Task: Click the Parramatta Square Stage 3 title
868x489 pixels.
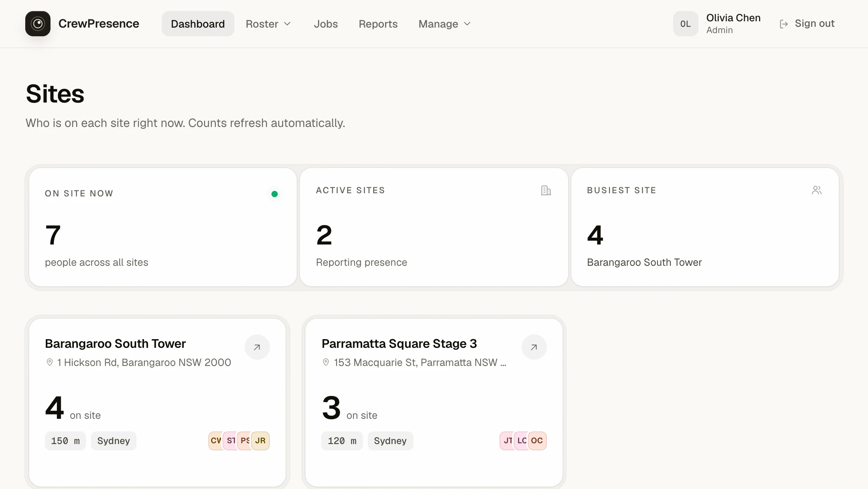Action: coord(399,343)
